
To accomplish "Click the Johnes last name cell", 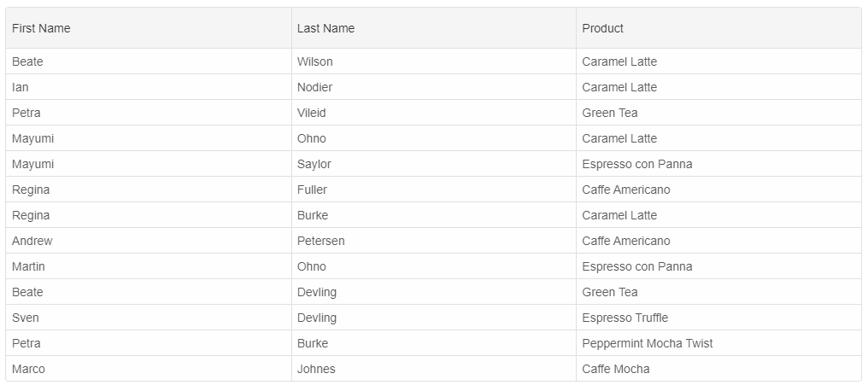I will 316,369.
